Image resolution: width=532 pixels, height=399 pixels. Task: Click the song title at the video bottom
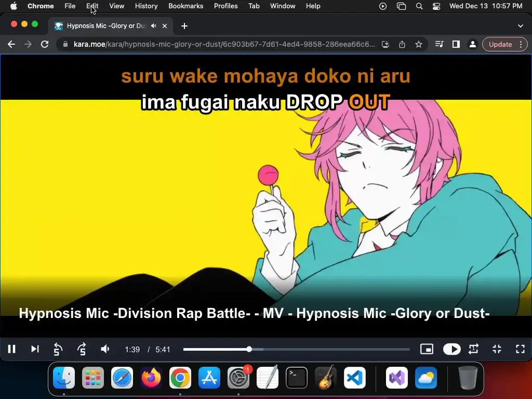pos(254,313)
